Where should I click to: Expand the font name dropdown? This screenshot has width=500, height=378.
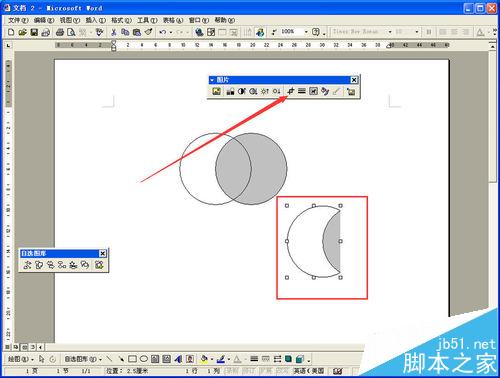pyautogui.click(x=390, y=32)
